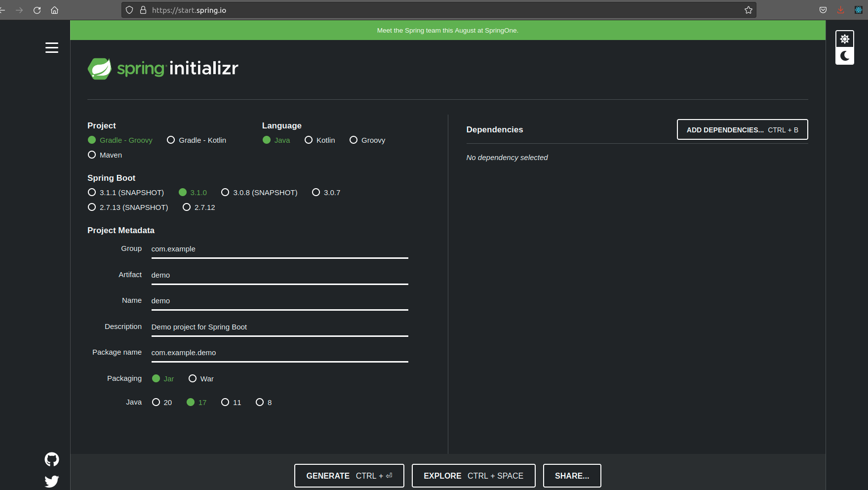Reload the browser page
The image size is (868, 490).
[37, 10]
